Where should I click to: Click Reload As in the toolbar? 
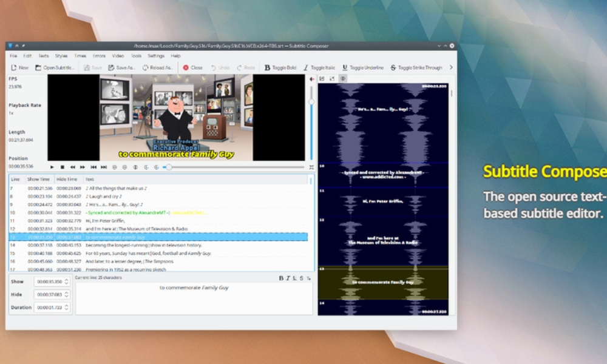[158, 68]
